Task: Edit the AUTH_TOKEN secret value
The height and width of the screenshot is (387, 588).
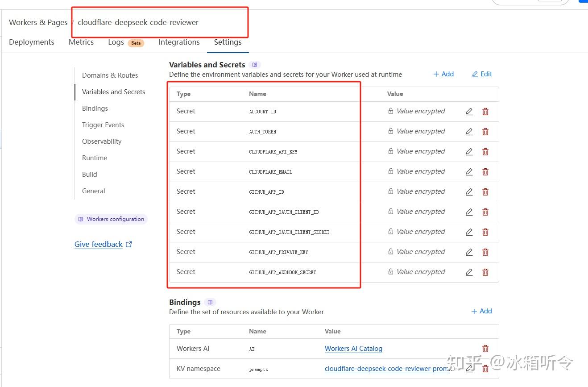Action: pyautogui.click(x=469, y=131)
